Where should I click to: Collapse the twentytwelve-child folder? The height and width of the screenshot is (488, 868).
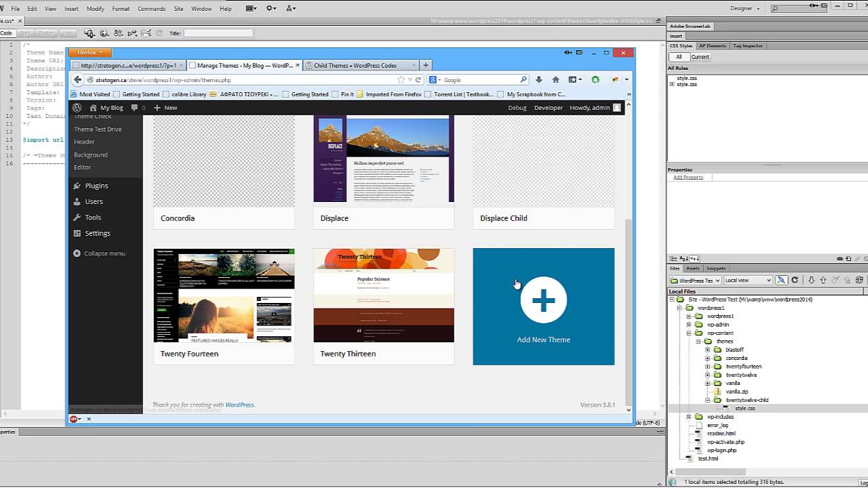(x=707, y=400)
